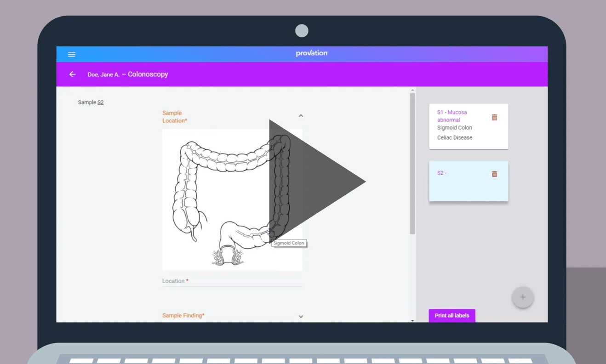Click the scrollbar up arrow
Image resolution: width=606 pixels, height=364 pixels.
[x=412, y=90]
